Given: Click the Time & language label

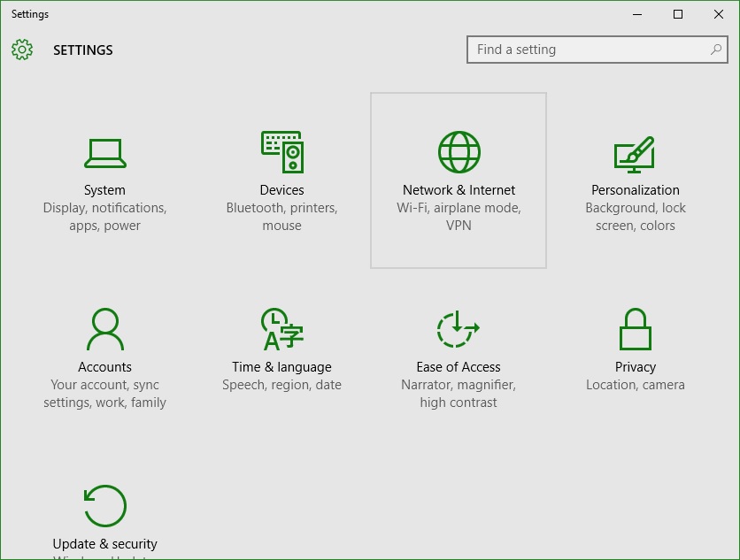Looking at the screenshot, I should point(281,367).
